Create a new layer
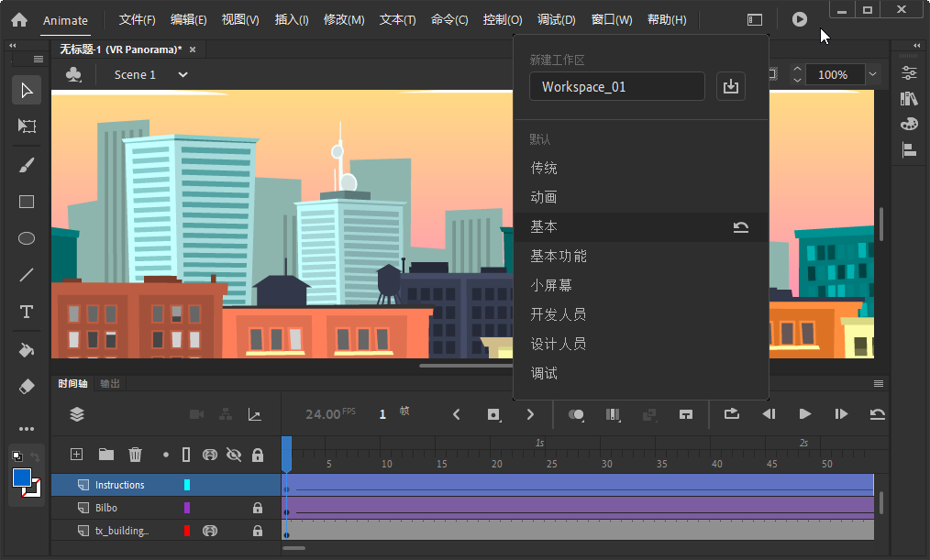 click(76, 454)
